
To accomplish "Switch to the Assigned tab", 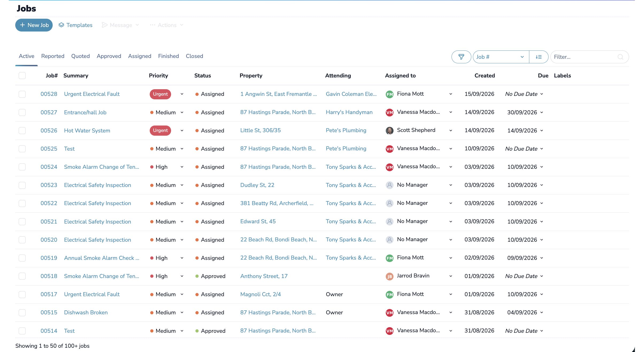I will pyautogui.click(x=140, y=56).
